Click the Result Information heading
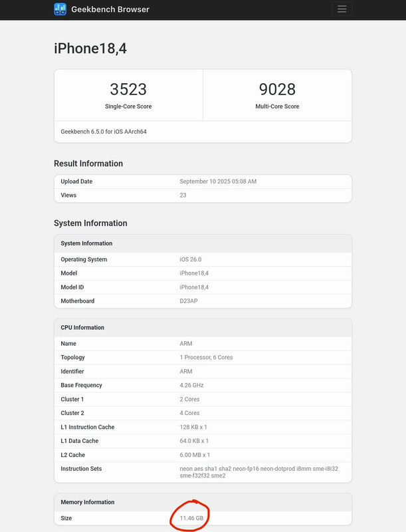 coord(88,164)
